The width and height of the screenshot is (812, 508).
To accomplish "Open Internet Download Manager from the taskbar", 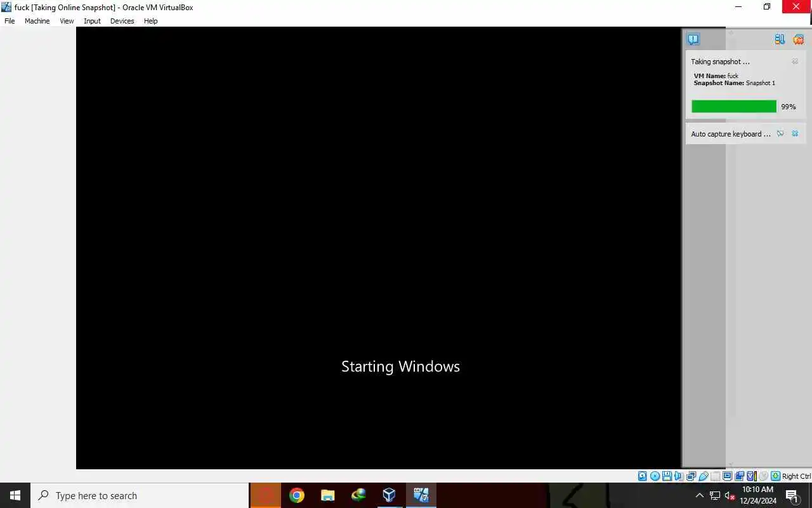I will pyautogui.click(x=358, y=495).
